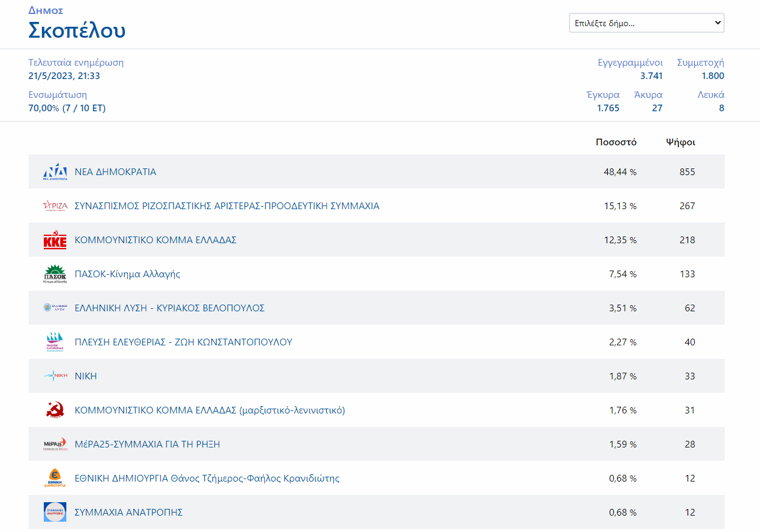
Task: Click the Ψήφοι column header
Action: pos(680,142)
